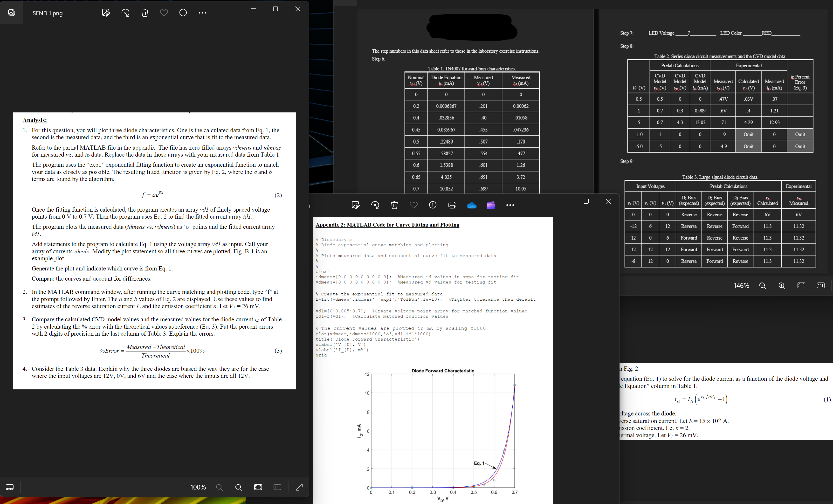
Task: Open file info for SEND 1.png
Action: click(x=183, y=13)
